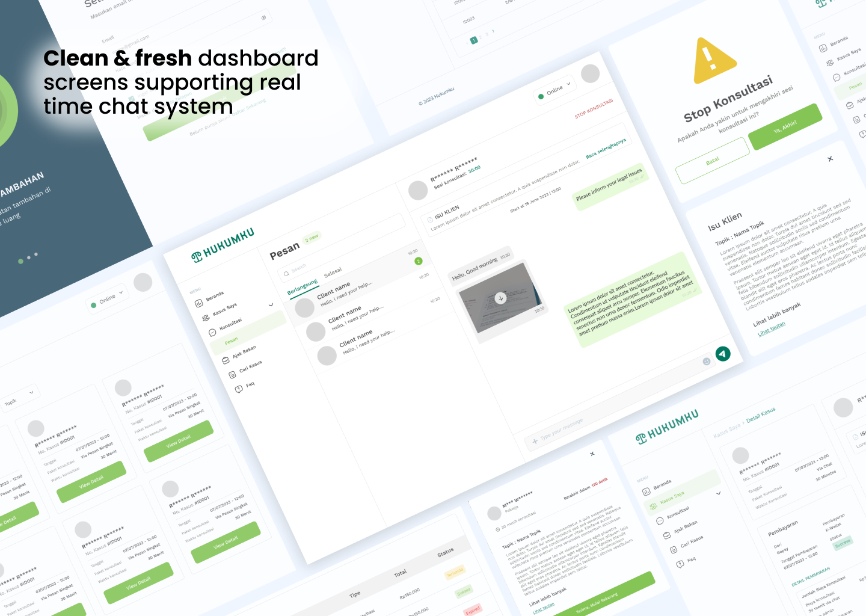This screenshot has height=616, width=866.
Task: Switch to the Berlangsung tab
Action: coord(302,287)
